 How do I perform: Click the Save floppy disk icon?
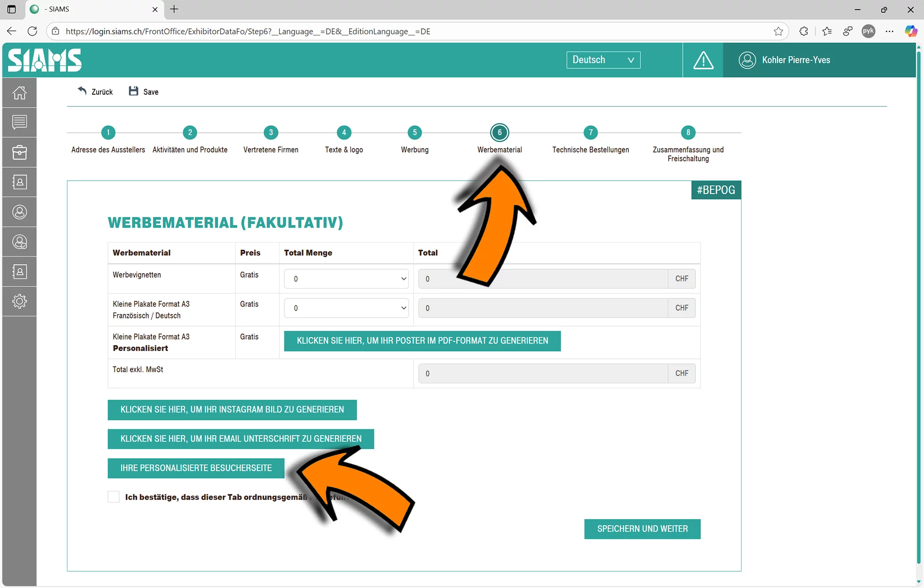(x=134, y=91)
